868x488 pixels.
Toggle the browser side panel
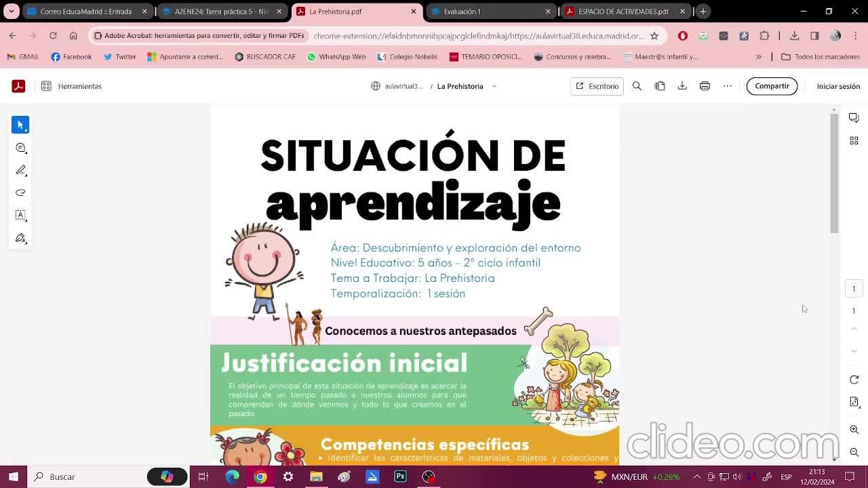[x=814, y=35]
